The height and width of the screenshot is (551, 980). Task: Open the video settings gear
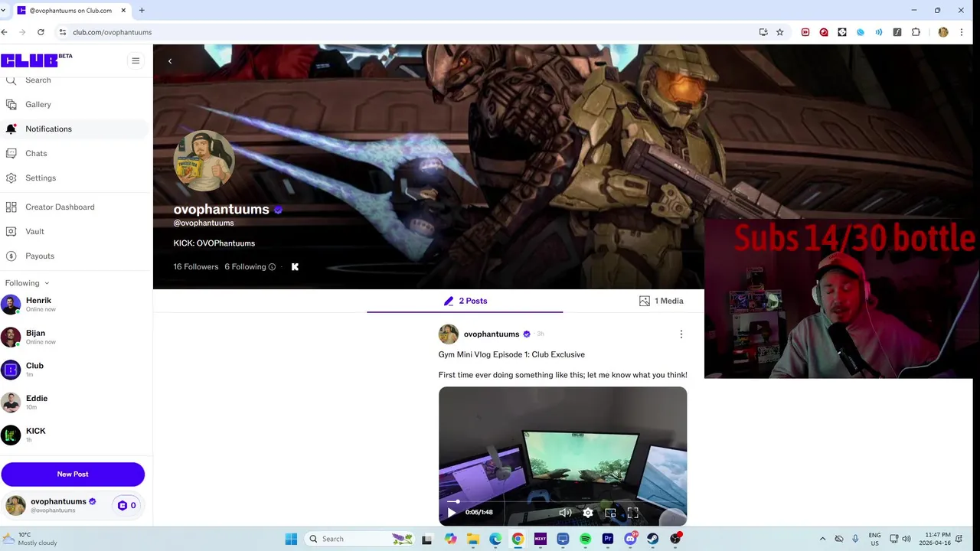click(x=588, y=513)
